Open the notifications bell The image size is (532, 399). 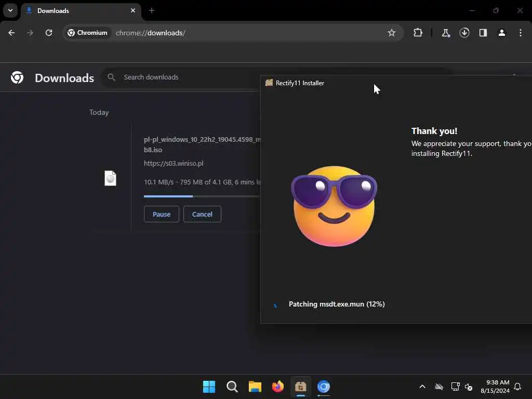tap(517, 387)
